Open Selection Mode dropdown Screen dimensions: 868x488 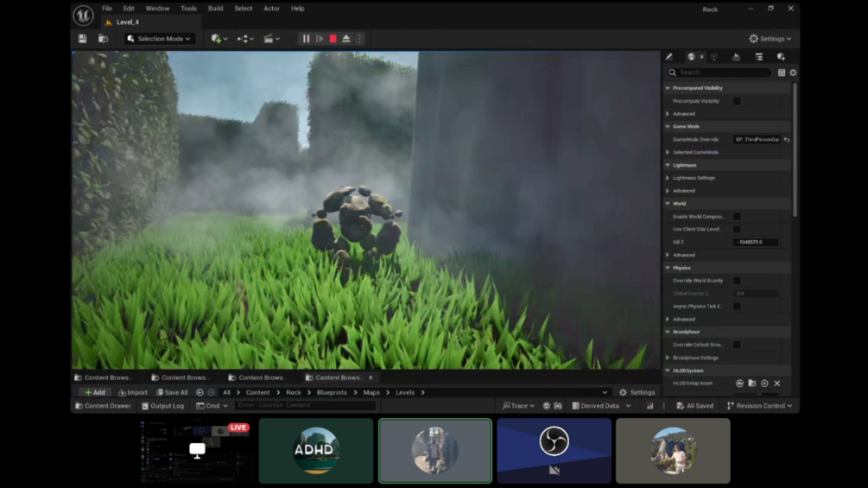coord(159,39)
